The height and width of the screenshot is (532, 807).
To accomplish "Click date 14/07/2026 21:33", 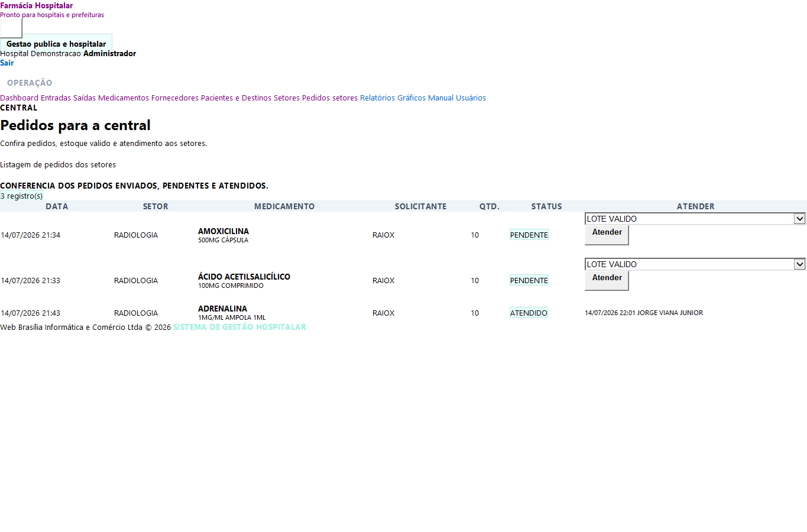I will click(x=31, y=281).
